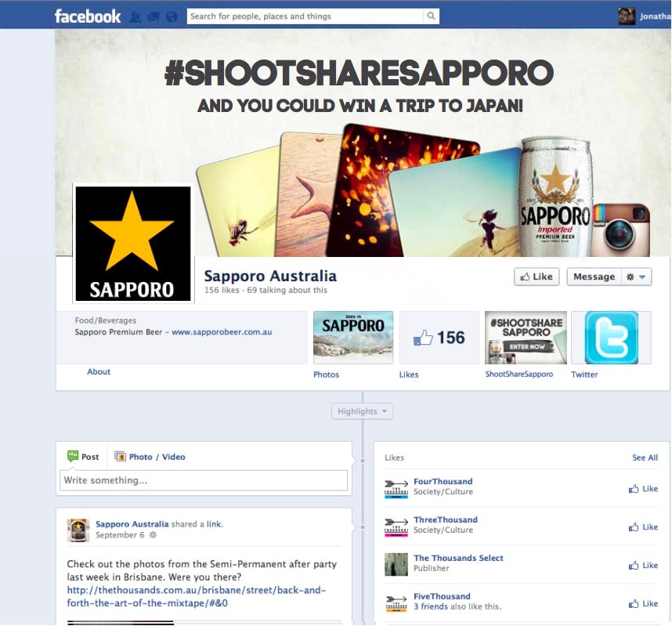Open the Twitter app icon tile
The height and width of the screenshot is (626, 672).
(611, 338)
